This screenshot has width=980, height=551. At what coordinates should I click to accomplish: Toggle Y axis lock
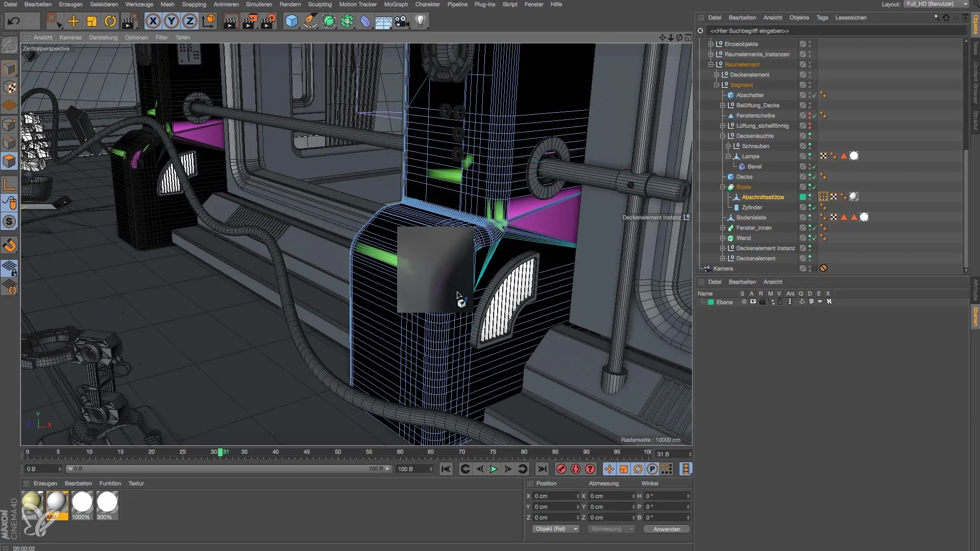click(x=171, y=21)
